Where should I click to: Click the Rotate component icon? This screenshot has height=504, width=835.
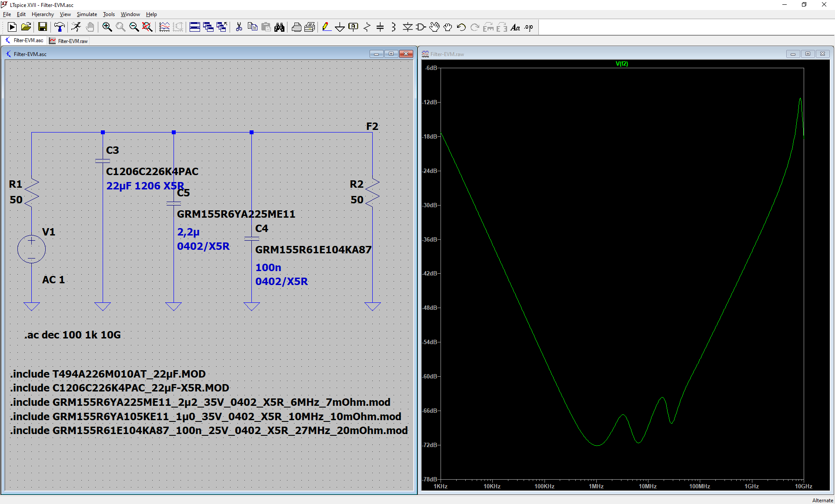(488, 27)
